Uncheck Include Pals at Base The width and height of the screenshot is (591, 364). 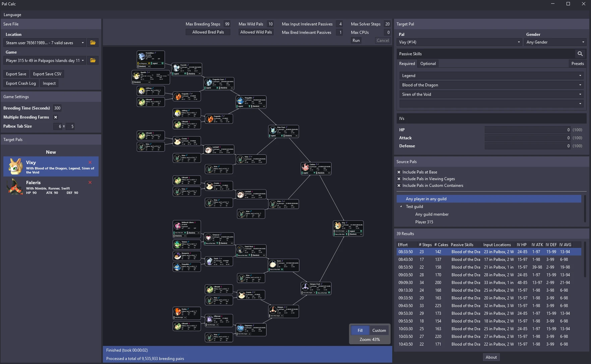[399, 172]
